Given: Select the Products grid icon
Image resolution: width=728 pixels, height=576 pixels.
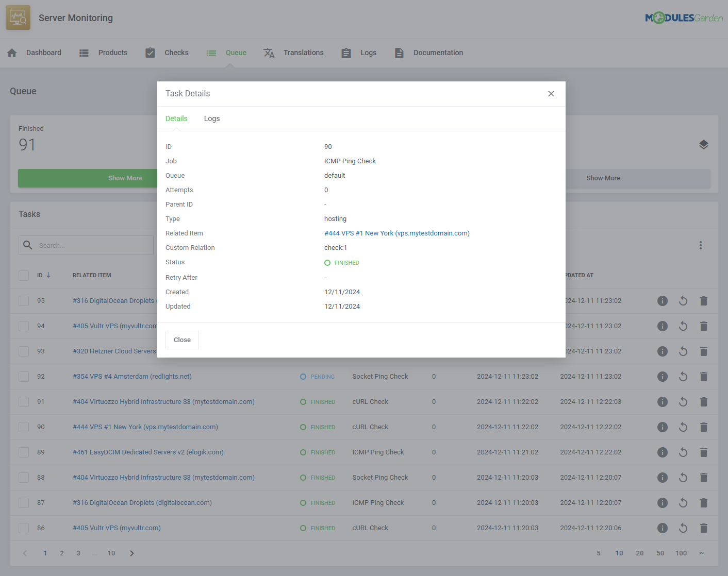Looking at the screenshot, I should pyautogui.click(x=84, y=53).
